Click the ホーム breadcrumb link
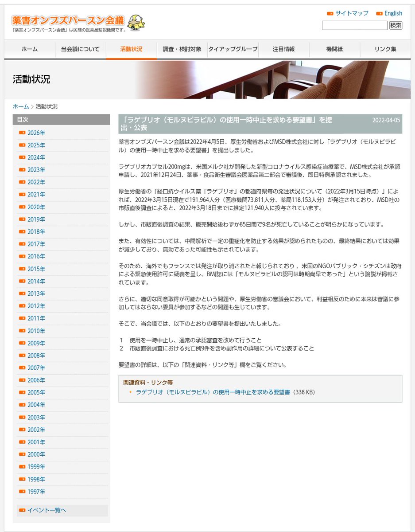 (21, 106)
